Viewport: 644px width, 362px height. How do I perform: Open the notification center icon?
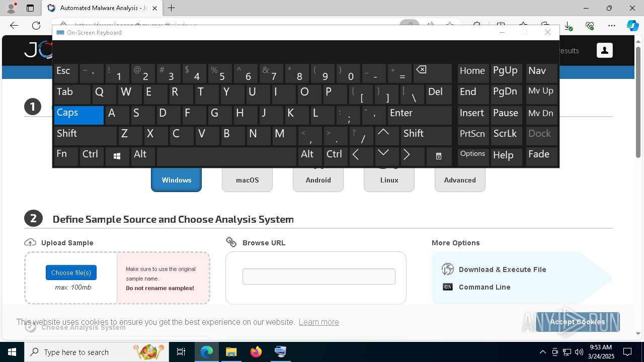[x=627, y=352]
